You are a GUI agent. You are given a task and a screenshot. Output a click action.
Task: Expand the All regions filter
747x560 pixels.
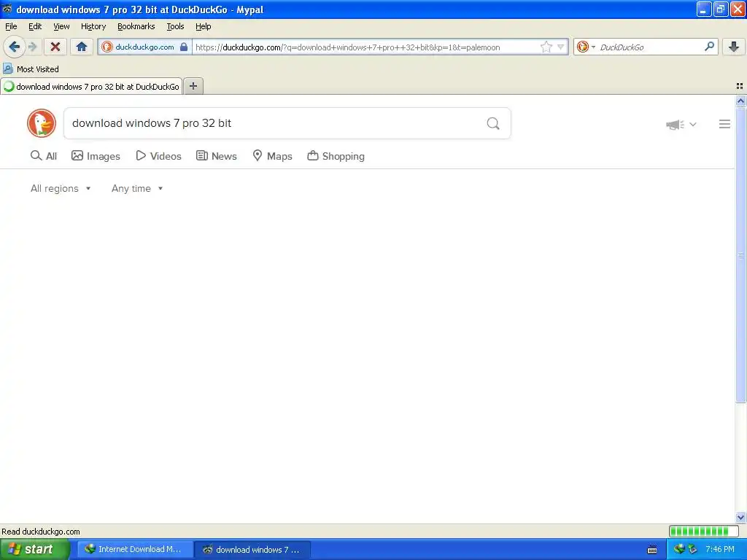point(61,189)
